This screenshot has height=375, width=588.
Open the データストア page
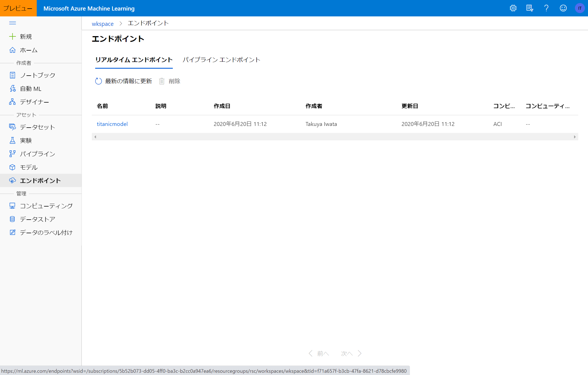[x=38, y=219]
